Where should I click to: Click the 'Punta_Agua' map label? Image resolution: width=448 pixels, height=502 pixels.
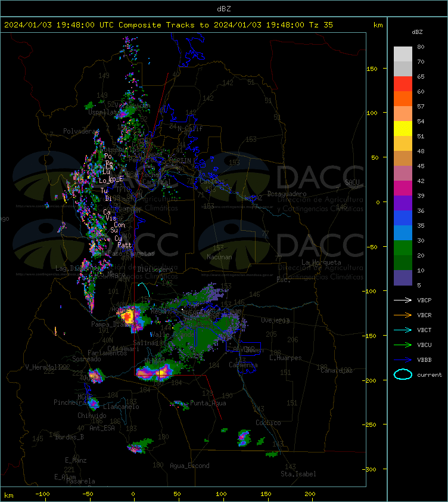coord(208,403)
